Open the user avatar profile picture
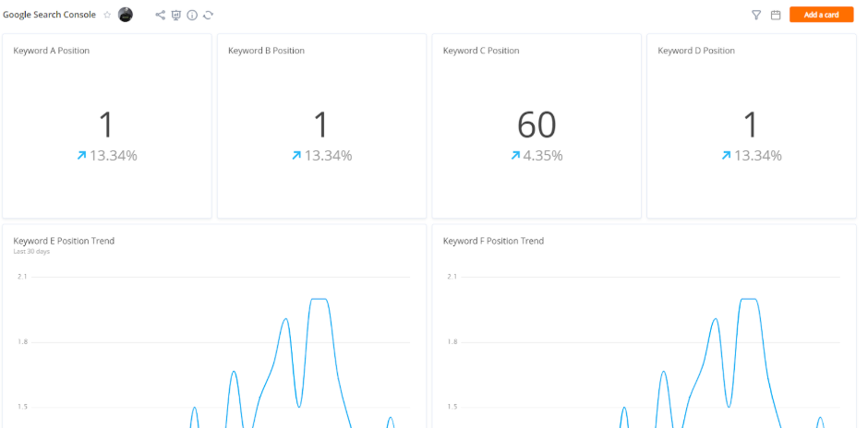 (126, 15)
